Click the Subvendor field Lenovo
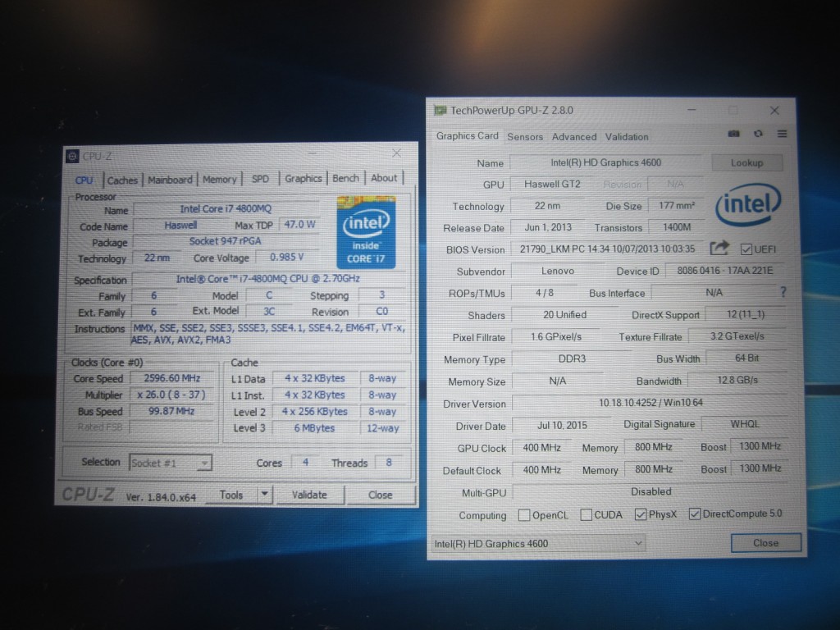This screenshot has width=840, height=630. coord(558,271)
